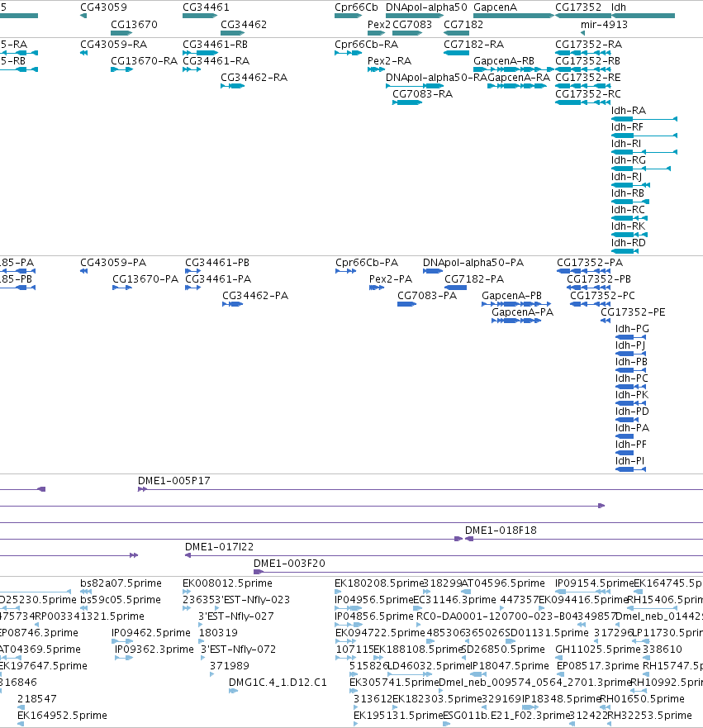The height and width of the screenshot is (728, 703).
Task: Click protein label Idh-PI
Action: click(629, 461)
